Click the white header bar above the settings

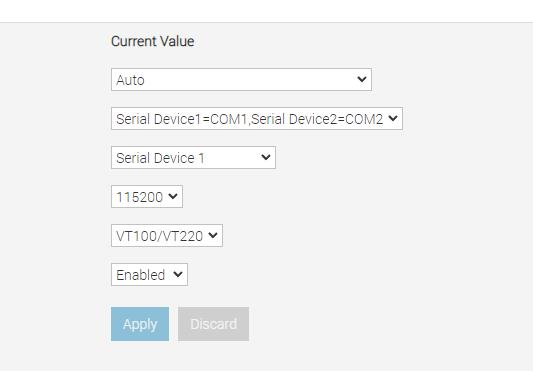pos(266,11)
